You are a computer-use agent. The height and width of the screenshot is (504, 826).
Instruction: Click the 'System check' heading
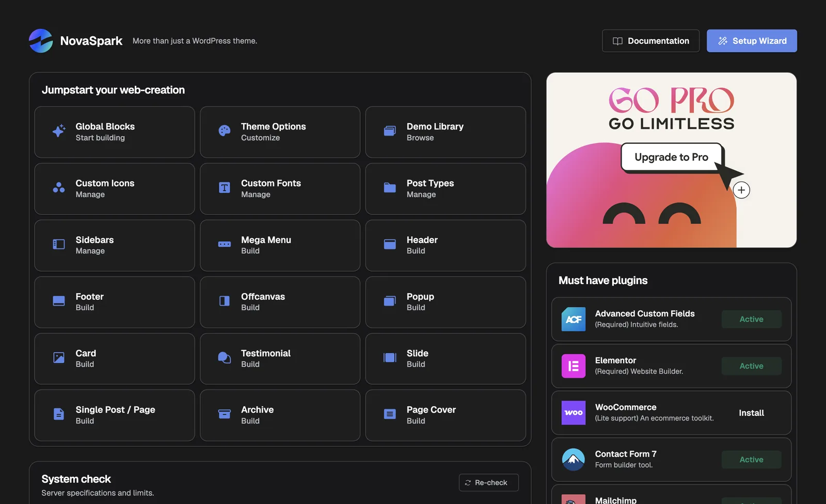pos(76,479)
